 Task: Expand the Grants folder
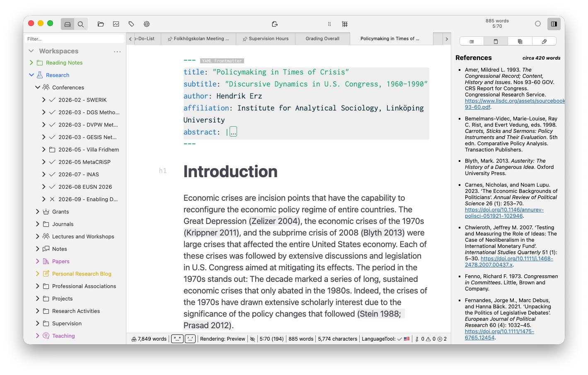pyautogui.click(x=38, y=212)
